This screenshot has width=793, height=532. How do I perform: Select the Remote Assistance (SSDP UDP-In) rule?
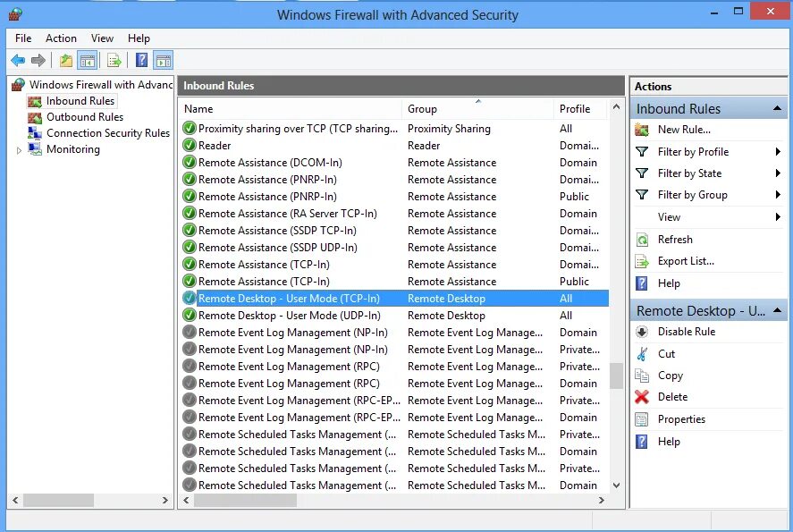(394, 248)
